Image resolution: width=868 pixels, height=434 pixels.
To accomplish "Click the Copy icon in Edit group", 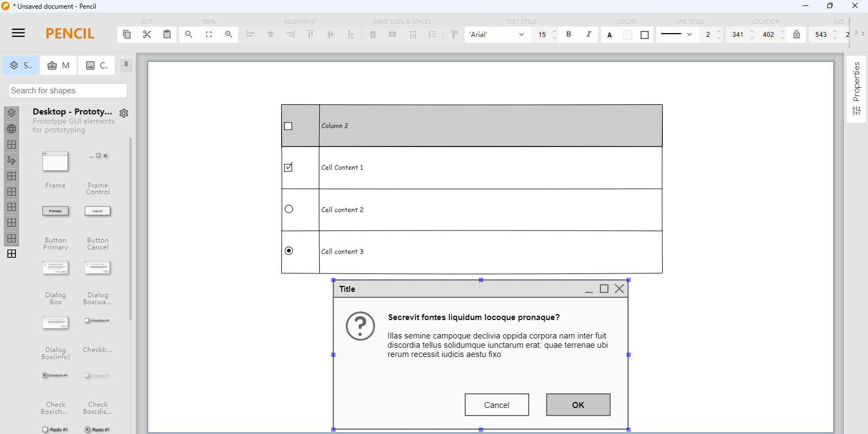I will (x=127, y=34).
